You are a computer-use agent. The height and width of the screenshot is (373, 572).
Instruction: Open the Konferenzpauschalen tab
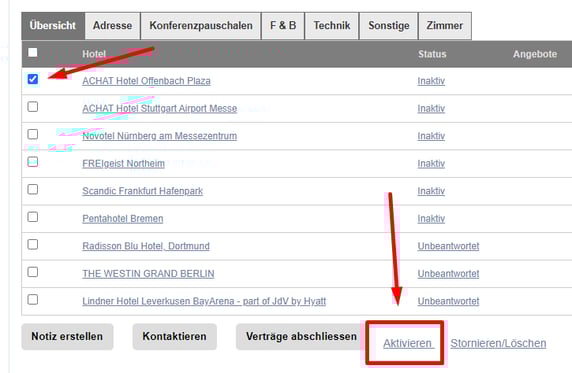201,26
